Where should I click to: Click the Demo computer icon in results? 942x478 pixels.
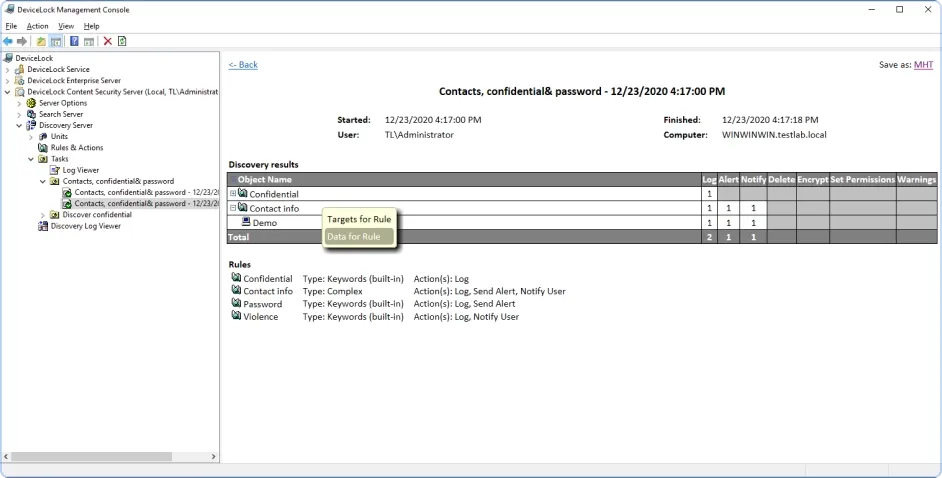tap(246, 222)
